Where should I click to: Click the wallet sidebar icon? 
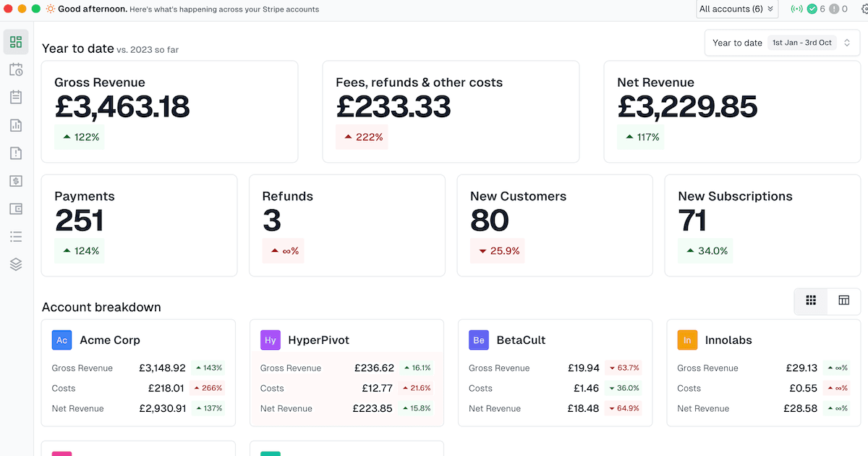click(16, 208)
